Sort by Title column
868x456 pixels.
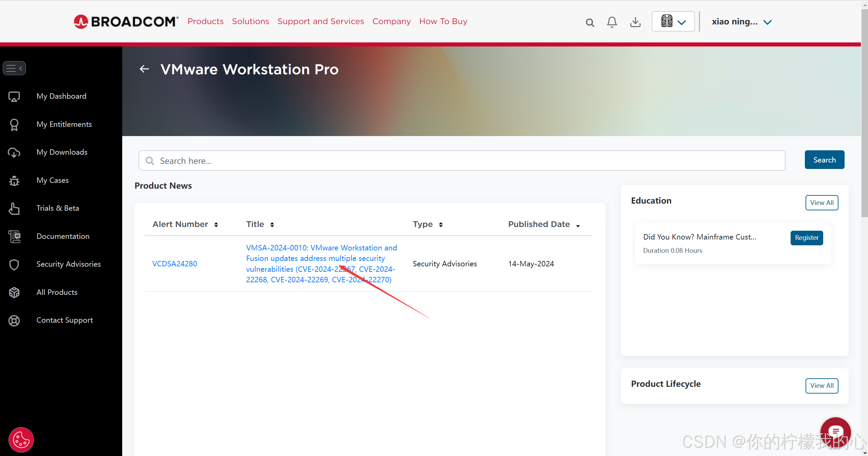[x=260, y=224]
